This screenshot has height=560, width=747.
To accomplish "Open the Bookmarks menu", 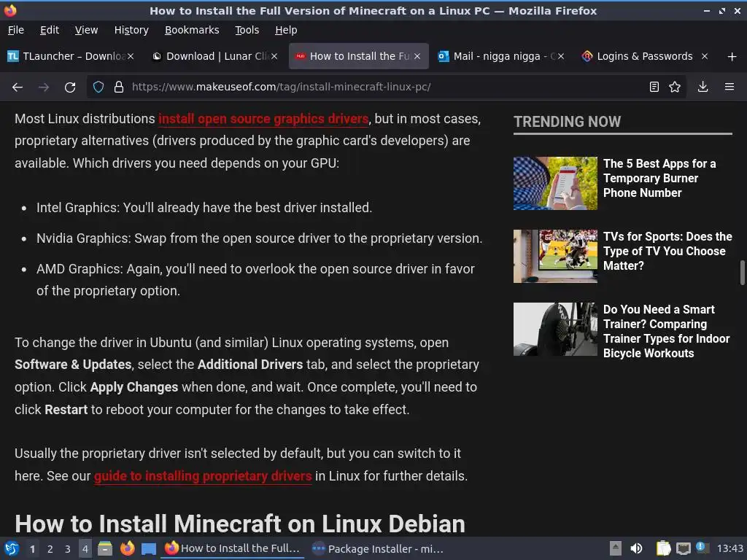I will click(x=192, y=30).
